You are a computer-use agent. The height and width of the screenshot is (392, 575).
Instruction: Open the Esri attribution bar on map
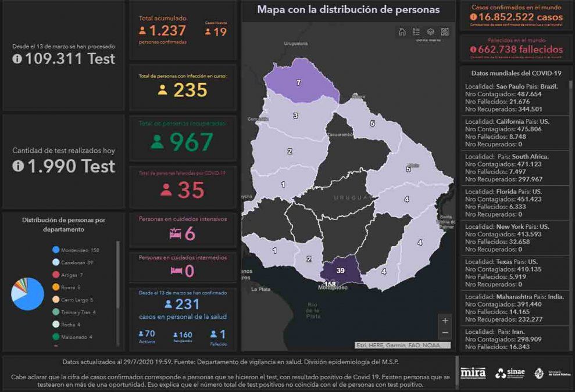point(403,345)
